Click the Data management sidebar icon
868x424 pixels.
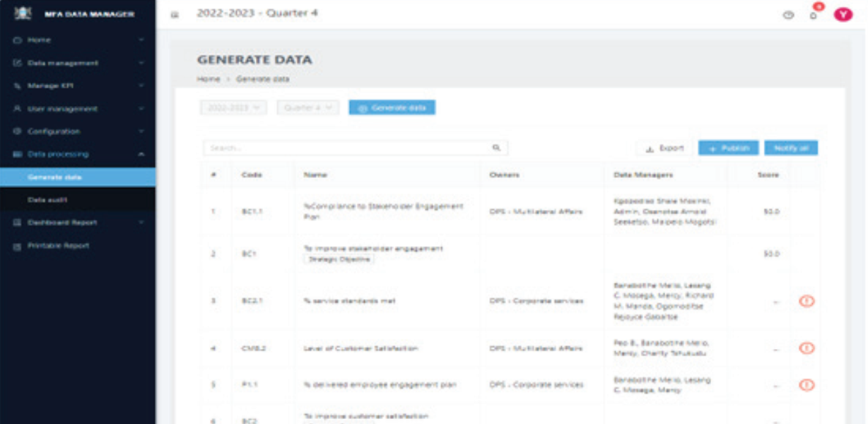tap(16, 63)
